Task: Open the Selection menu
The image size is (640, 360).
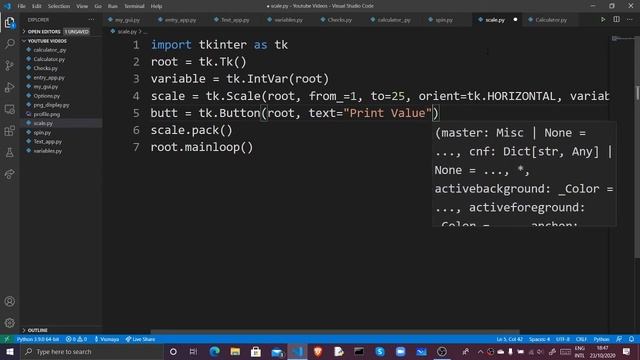Action: pyautogui.click(x=59, y=6)
